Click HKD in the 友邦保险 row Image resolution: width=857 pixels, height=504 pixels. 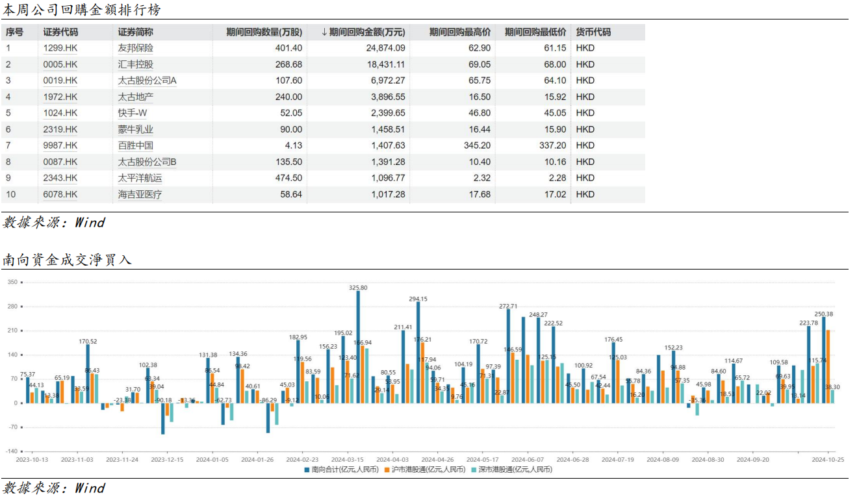[x=585, y=48]
